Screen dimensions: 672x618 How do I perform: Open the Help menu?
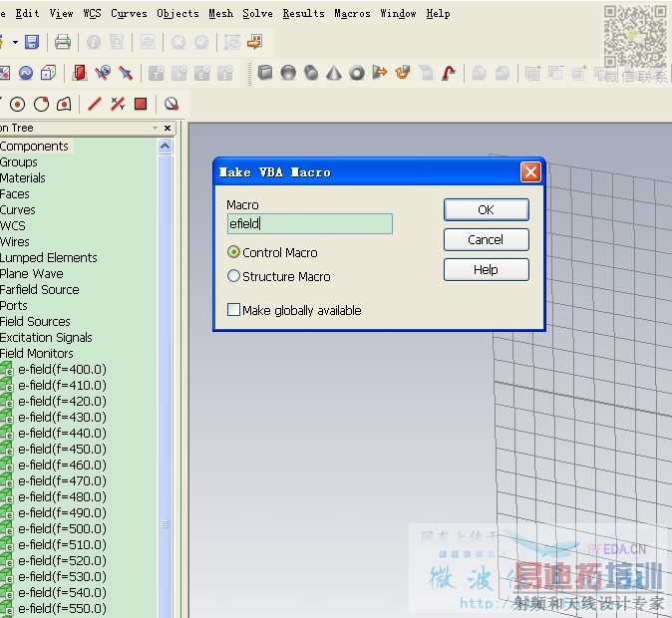[x=438, y=13]
